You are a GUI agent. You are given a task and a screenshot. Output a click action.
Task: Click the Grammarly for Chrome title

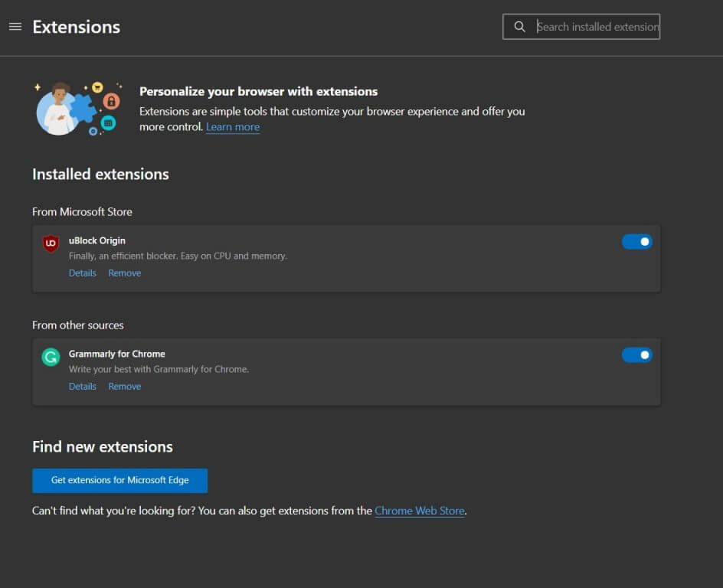(x=116, y=354)
